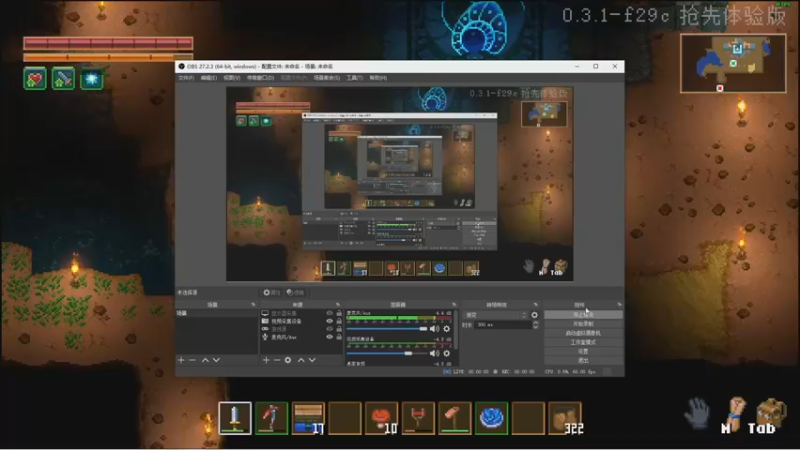Click the heart buff icon in game HUD
800x450 pixels.
35,79
